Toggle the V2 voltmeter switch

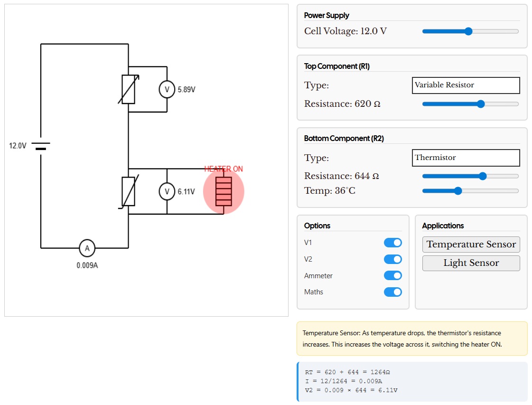click(393, 259)
